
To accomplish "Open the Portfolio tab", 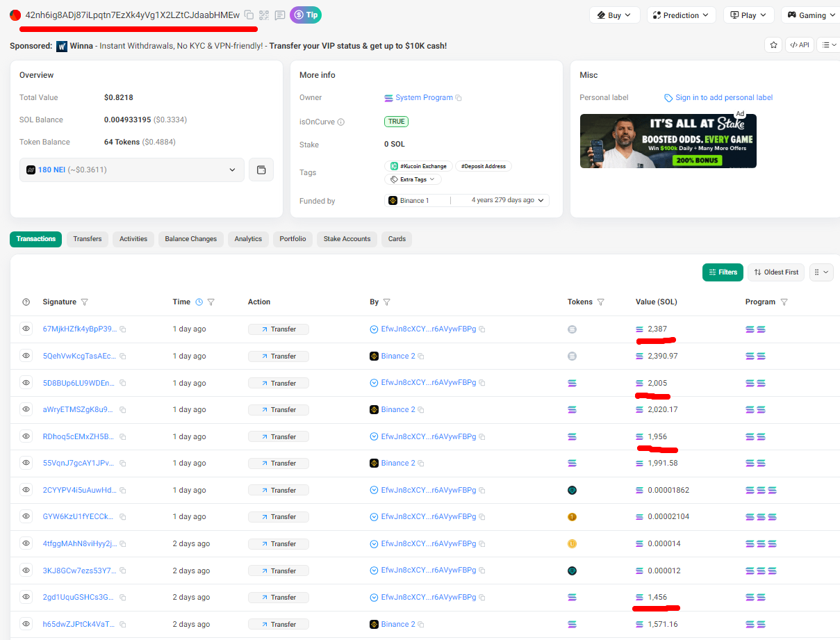I will 293,239.
